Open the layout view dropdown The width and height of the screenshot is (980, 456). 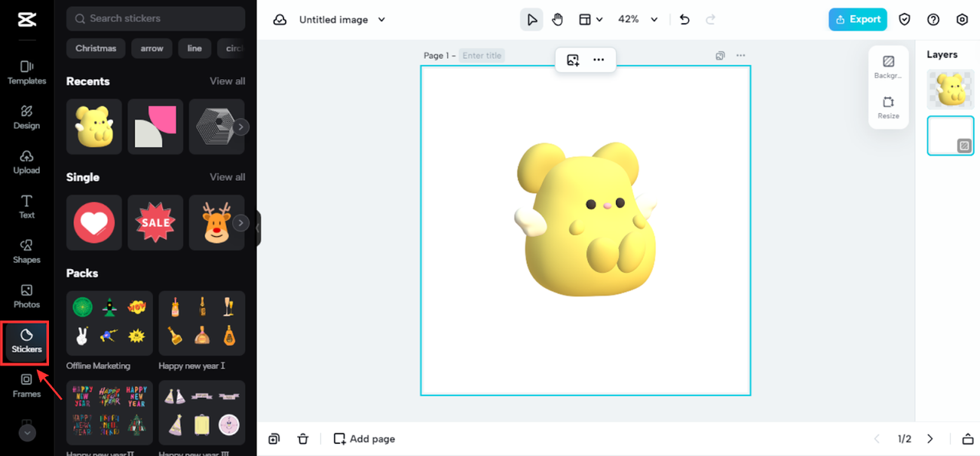590,20
